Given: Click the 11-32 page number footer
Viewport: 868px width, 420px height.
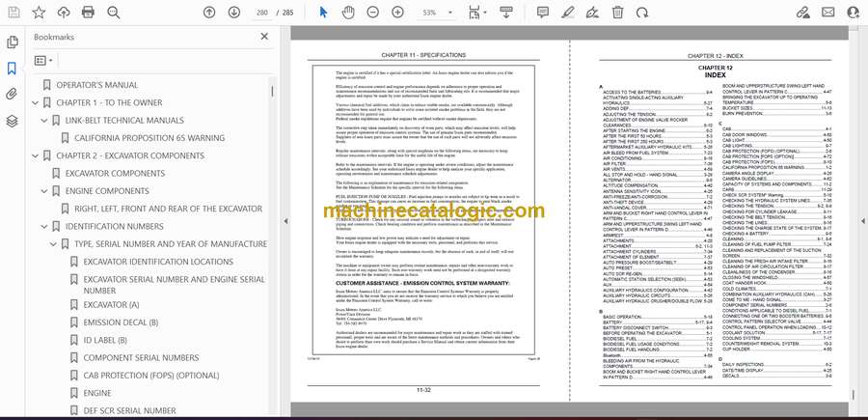Looking at the screenshot, I should (423, 390).
